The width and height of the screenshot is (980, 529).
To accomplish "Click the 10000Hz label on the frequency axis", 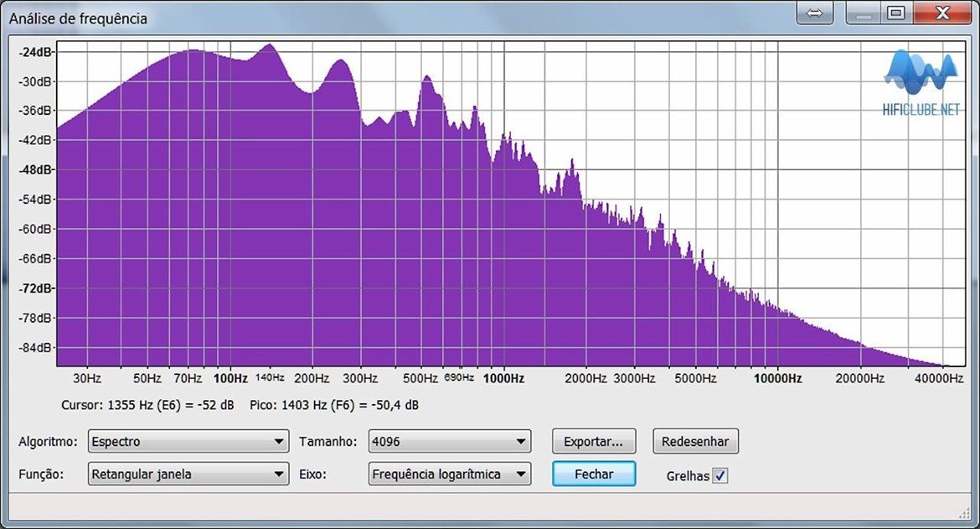I will [x=776, y=379].
